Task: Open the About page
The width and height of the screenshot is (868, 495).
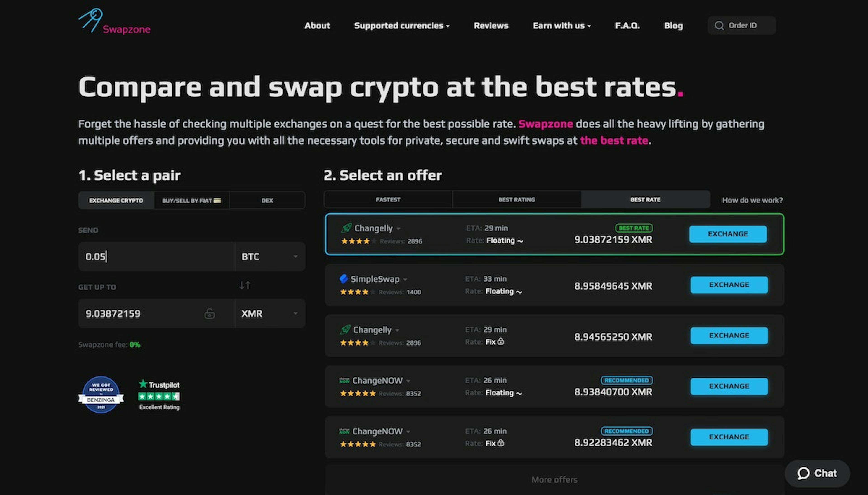Action: 317,26
